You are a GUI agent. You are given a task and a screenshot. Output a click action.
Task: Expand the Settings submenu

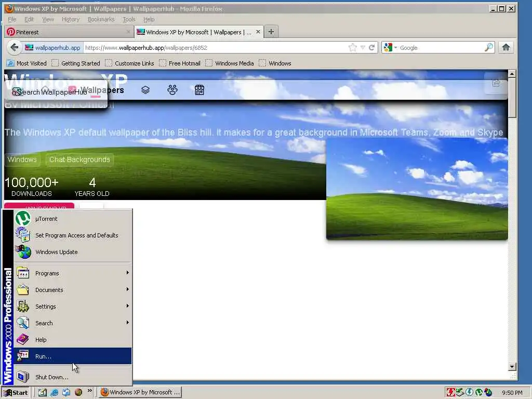pyautogui.click(x=73, y=307)
